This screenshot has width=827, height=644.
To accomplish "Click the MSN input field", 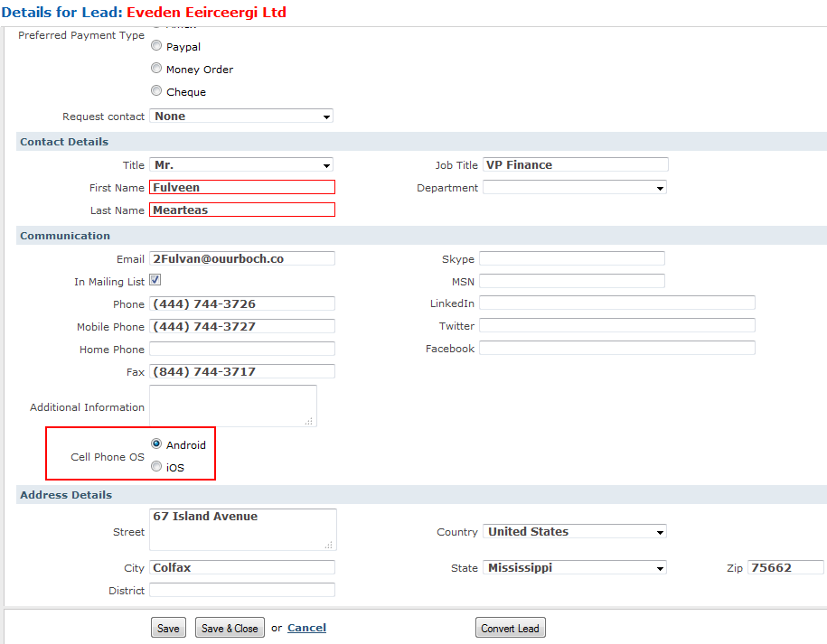I will click(572, 281).
